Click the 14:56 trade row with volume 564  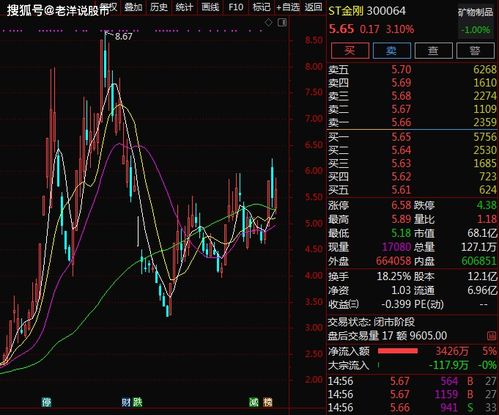tap(412, 381)
